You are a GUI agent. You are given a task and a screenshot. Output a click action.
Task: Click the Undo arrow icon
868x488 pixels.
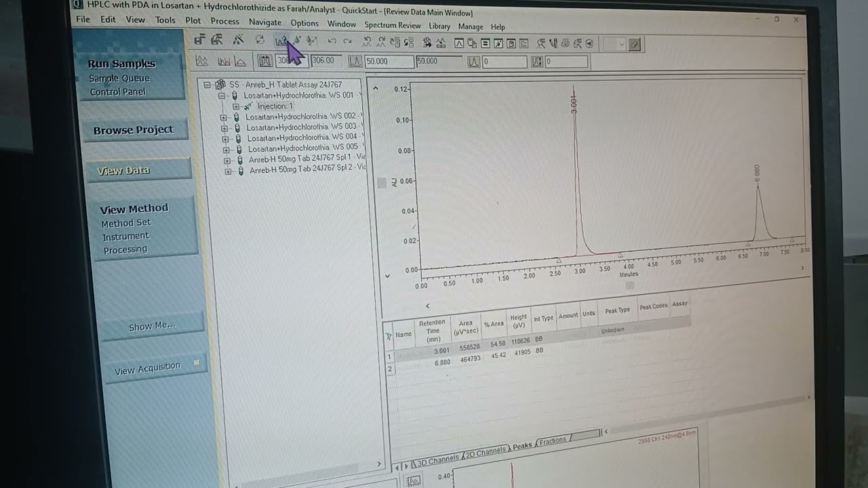[x=332, y=41]
